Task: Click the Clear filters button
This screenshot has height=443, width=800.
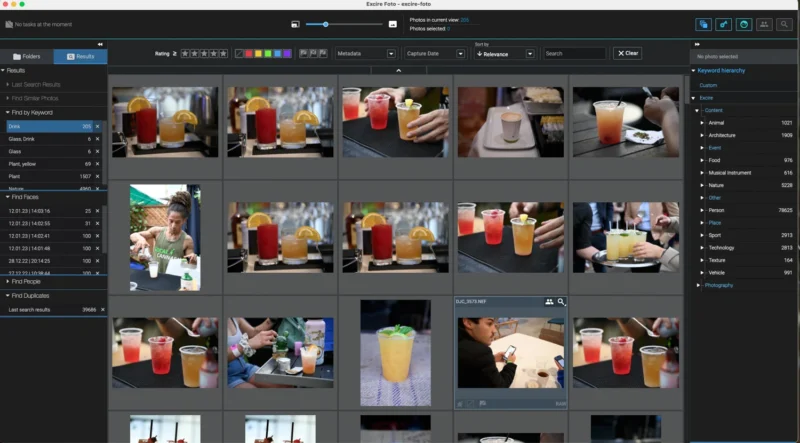Action: 627,53
